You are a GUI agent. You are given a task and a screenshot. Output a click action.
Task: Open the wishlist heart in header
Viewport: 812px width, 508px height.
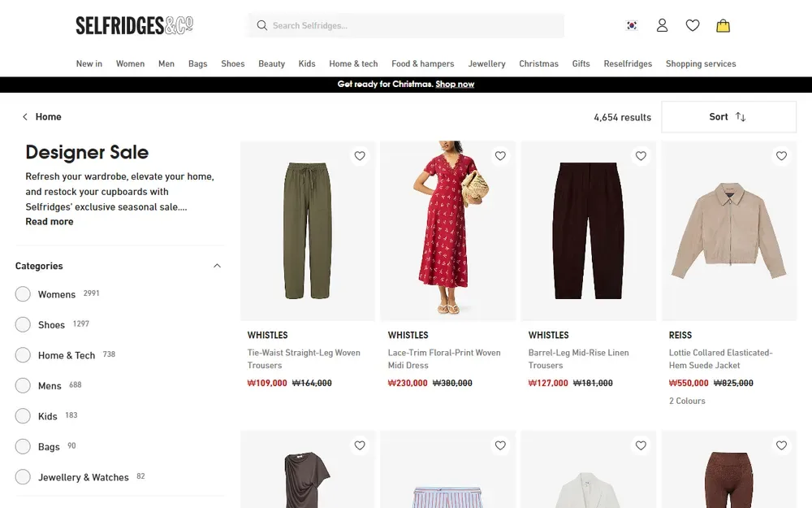coord(693,25)
